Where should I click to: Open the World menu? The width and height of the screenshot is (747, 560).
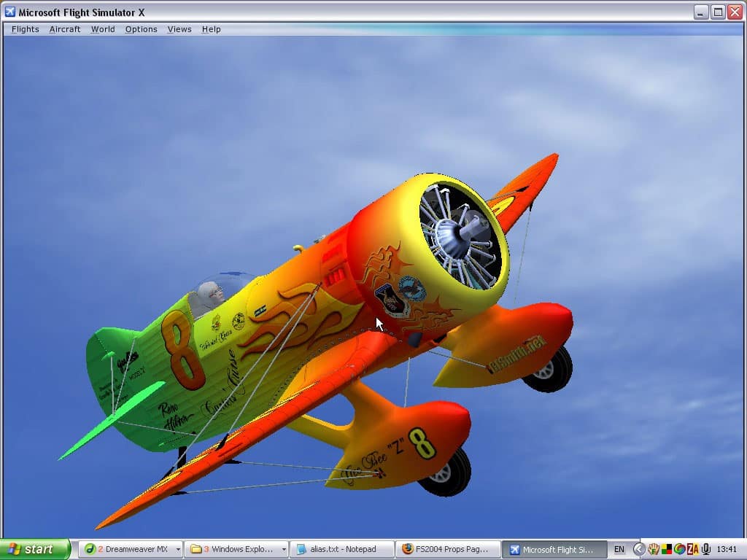pyautogui.click(x=103, y=29)
